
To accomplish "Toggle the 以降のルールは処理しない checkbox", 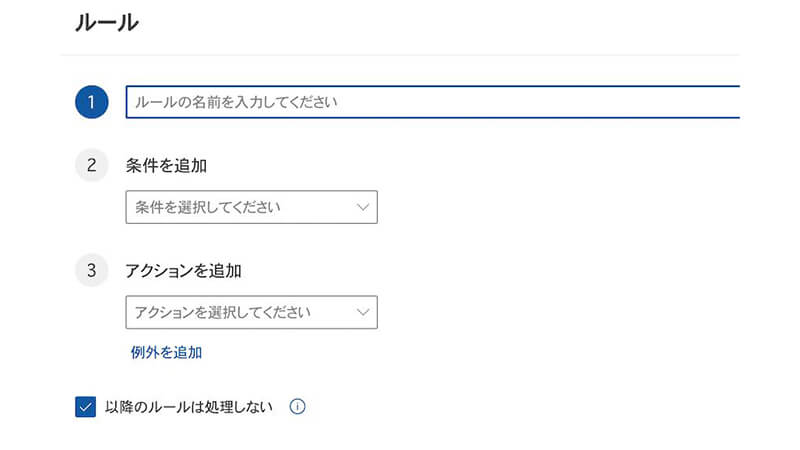I will [x=85, y=407].
